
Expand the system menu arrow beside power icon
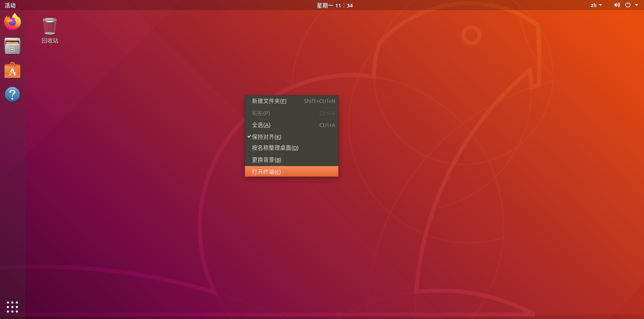(637, 5)
